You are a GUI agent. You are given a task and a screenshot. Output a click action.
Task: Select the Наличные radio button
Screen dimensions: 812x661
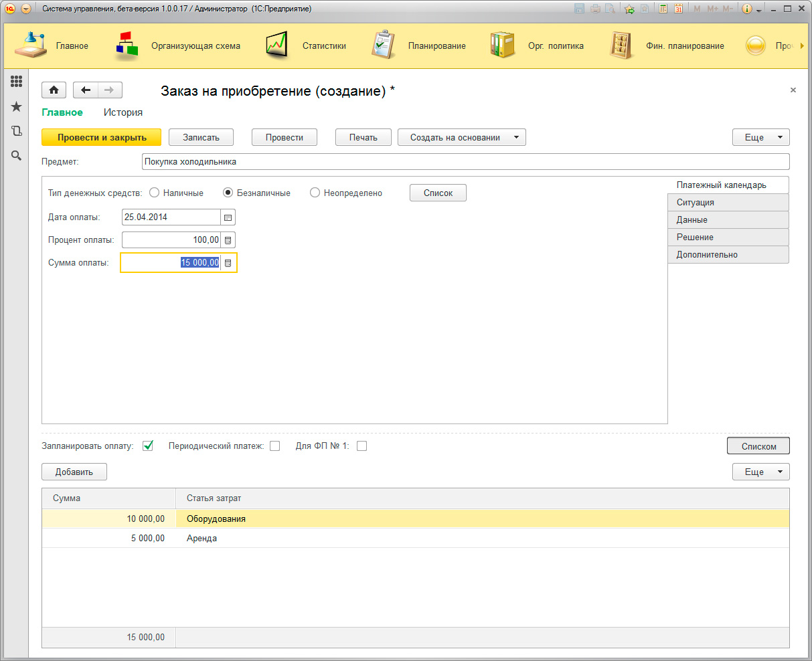tap(155, 193)
